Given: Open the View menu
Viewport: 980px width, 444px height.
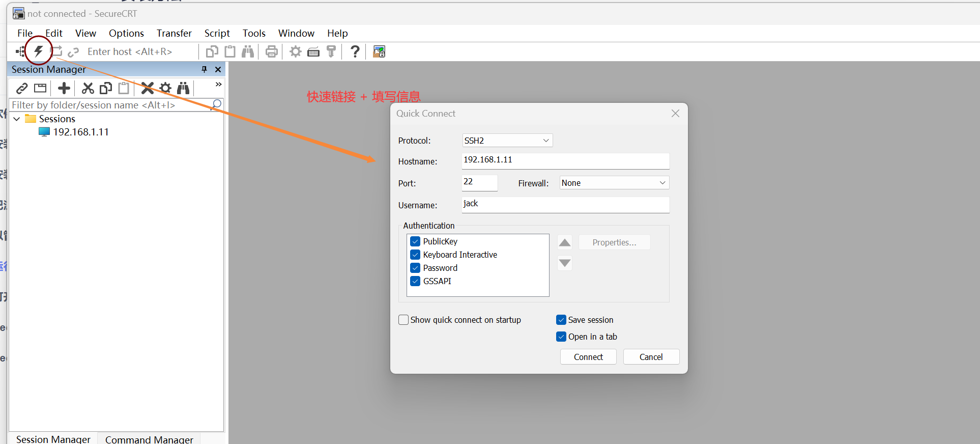Looking at the screenshot, I should (85, 33).
